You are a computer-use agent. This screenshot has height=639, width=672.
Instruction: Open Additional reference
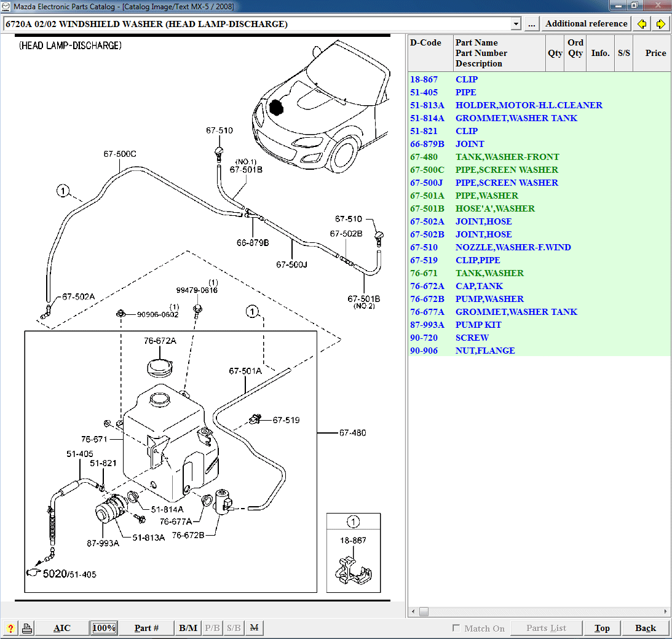coord(587,24)
